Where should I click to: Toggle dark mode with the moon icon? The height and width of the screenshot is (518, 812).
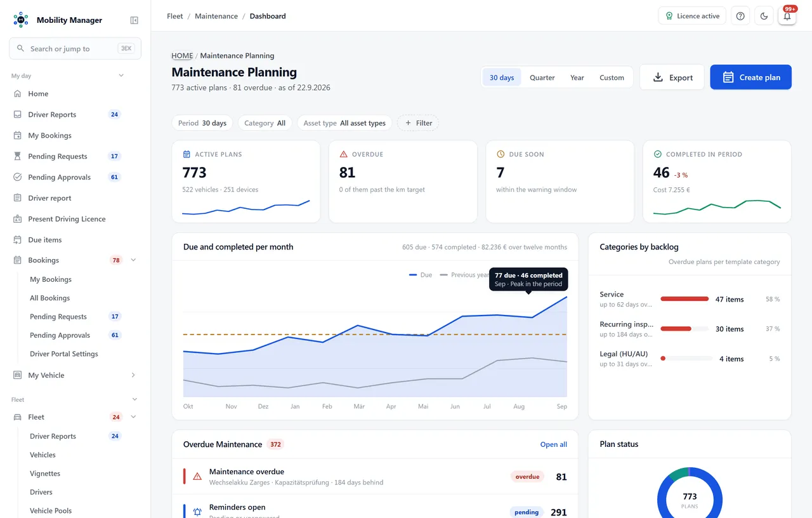(764, 16)
